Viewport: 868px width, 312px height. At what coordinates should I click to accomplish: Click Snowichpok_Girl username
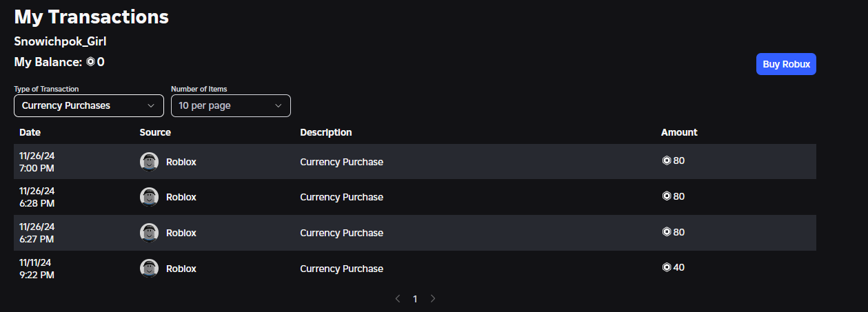(x=60, y=41)
